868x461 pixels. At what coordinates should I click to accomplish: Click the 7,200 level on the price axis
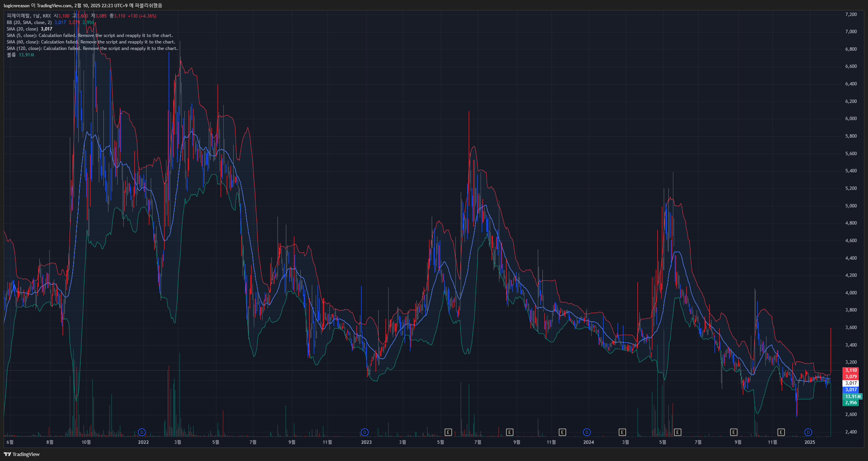point(851,14)
